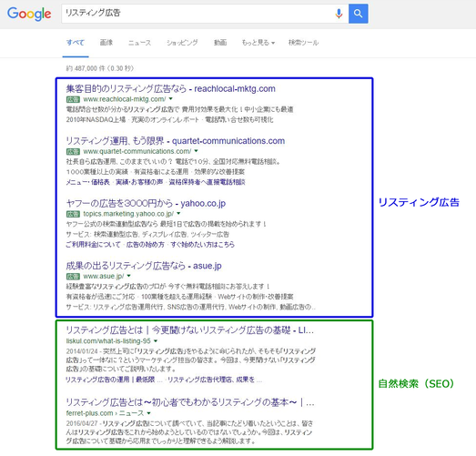Expand arrow next to www.asue.jp
This screenshot has height=456, width=476.
coord(128,276)
